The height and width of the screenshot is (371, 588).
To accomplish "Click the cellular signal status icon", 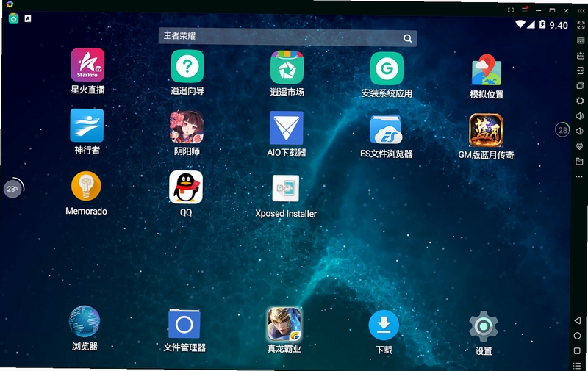I will (531, 24).
